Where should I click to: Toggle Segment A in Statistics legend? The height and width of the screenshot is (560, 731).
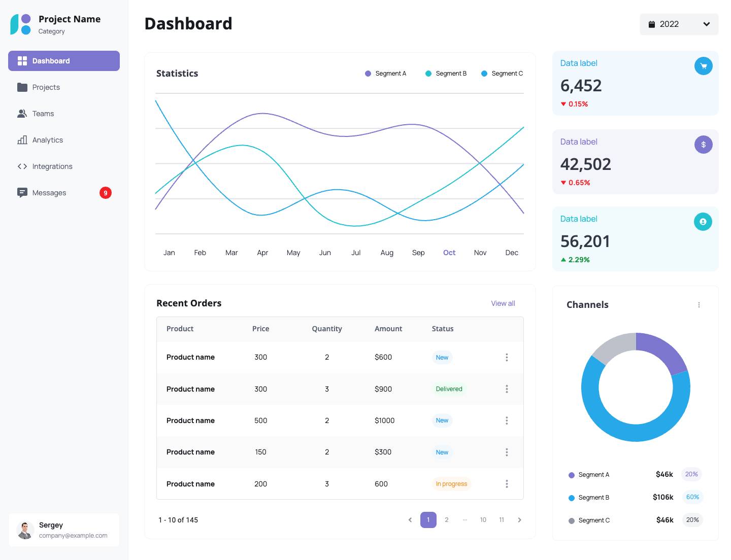pyautogui.click(x=386, y=74)
